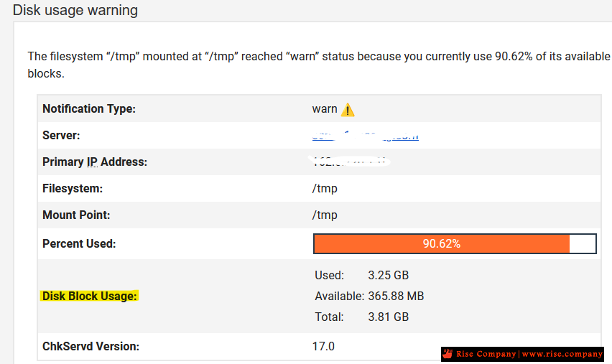Click the highlighted Disk Block Usage label
Image resolution: width=612 pixels, height=364 pixels.
point(89,296)
